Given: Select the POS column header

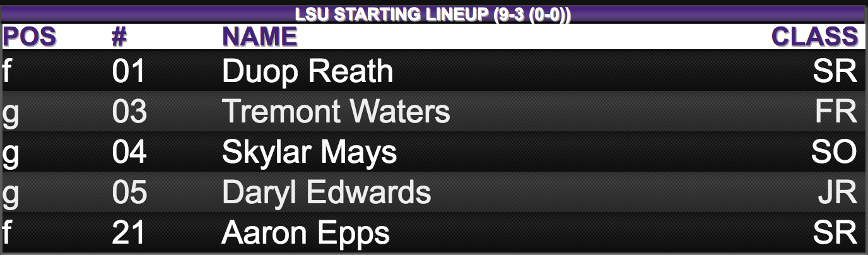Looking at the screenshot, I should click(29, 37).
